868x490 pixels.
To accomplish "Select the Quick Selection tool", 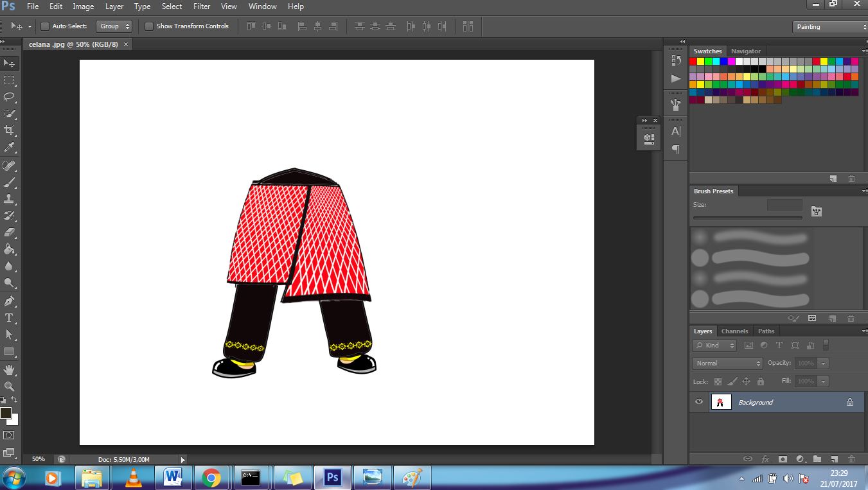I will tap(10, 114).
